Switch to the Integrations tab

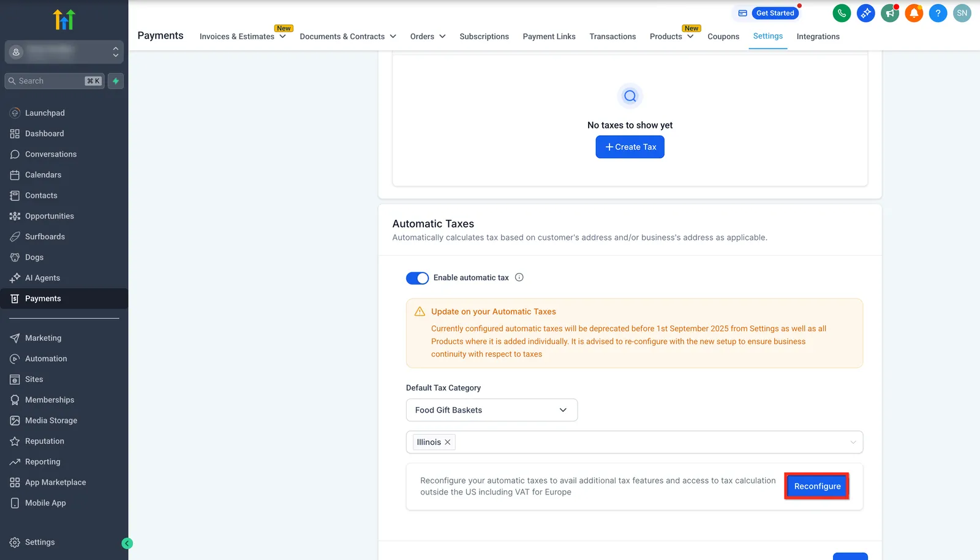[818, 37]
